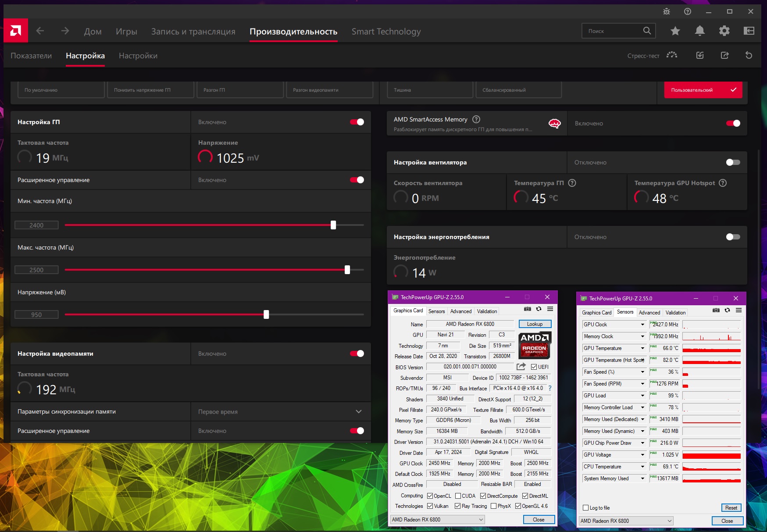The image size is (767, 532).
Task: Open the Игры tab
Action: coord(126,32)
